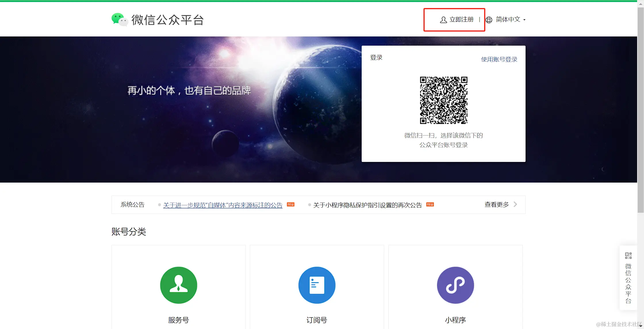
Task: Click the purple 小程序 icon
Action: pyautogui.click(x=455, y=285)
